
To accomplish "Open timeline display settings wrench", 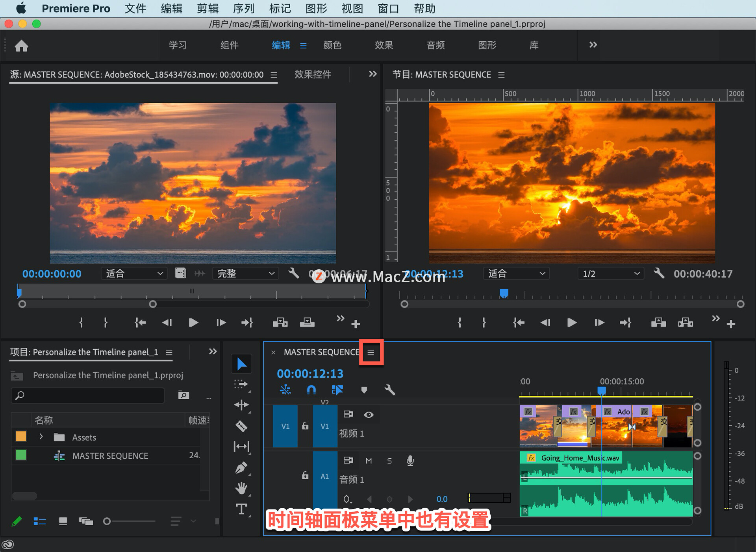I will [x=389, y=390].
